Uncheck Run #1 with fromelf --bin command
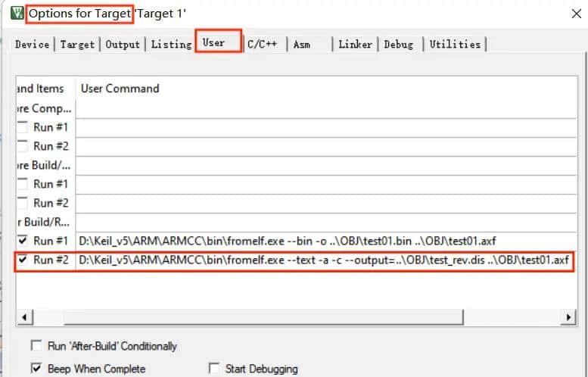The width and height of the screenshot is (588, 377). coord(23,241)
